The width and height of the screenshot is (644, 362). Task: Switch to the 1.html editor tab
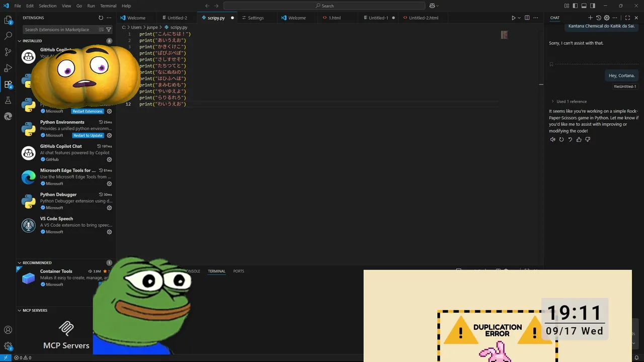(335, 18)
